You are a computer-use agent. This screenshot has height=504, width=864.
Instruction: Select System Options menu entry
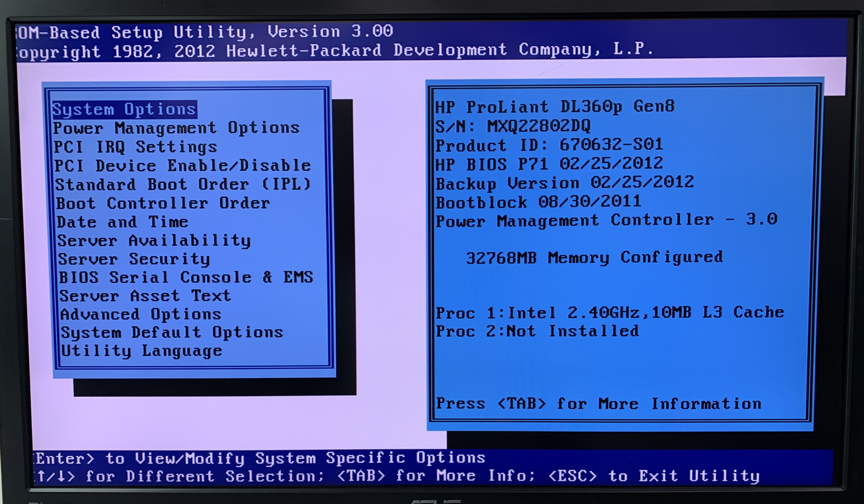[124, 109]
